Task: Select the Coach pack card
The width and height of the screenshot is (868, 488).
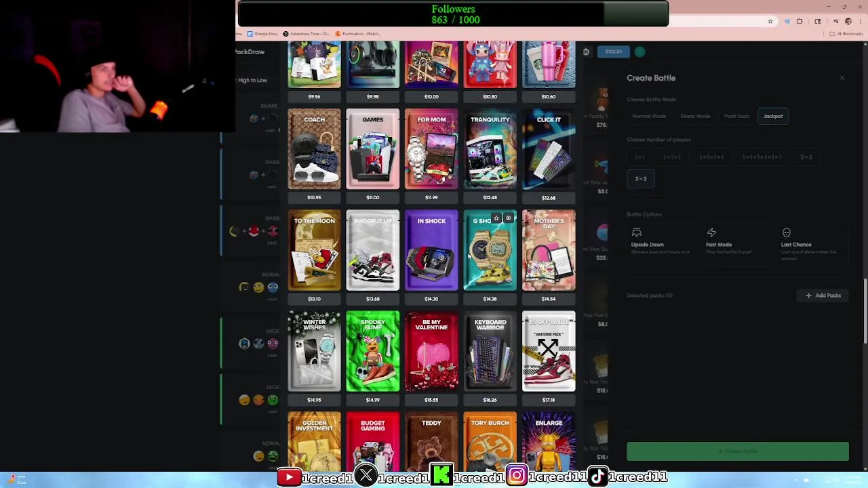Action: (314, 149)
